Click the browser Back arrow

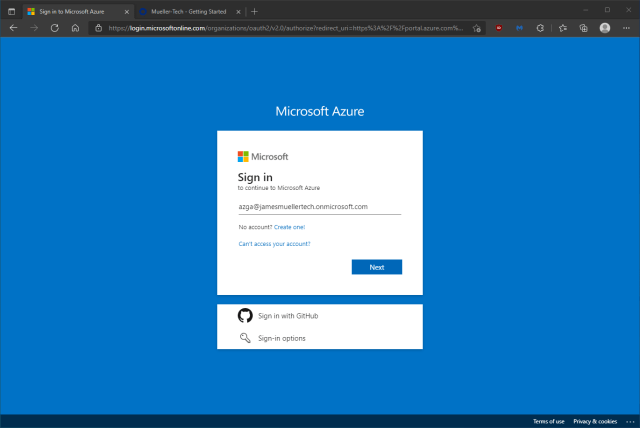click(13, 28)
